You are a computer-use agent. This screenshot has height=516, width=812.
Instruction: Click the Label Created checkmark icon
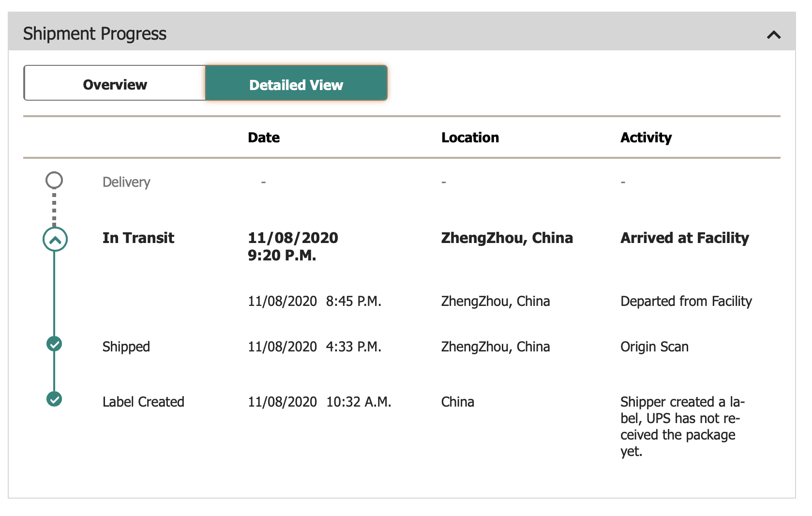[x=54, y=399]
